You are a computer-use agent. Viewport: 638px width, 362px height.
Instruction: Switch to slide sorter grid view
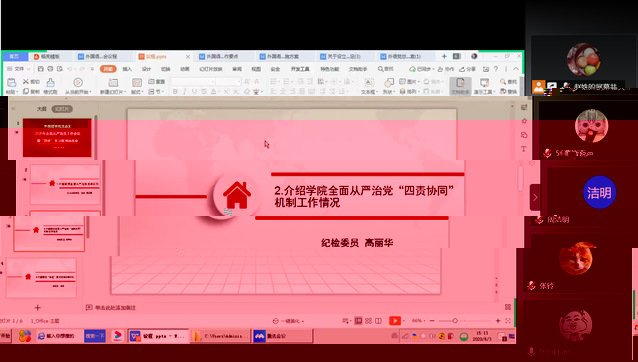pyautogui.click(x=368, y=321)
